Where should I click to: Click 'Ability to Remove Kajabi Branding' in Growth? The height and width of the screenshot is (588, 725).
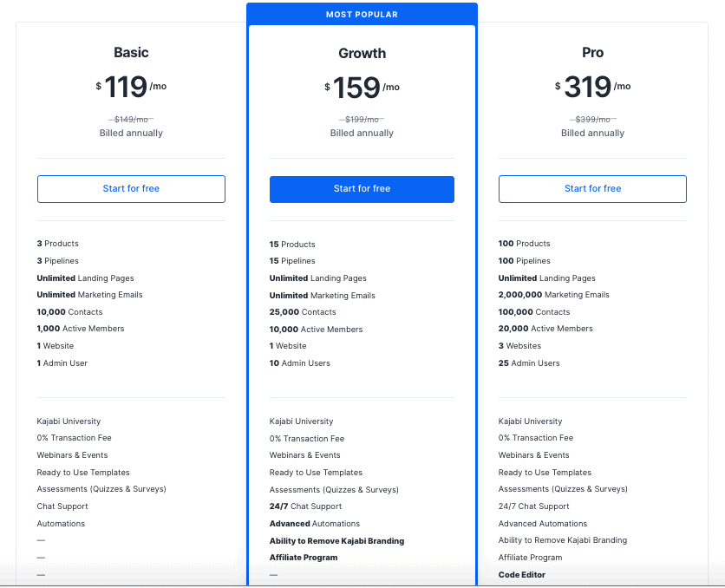click(x=336, y=541)
